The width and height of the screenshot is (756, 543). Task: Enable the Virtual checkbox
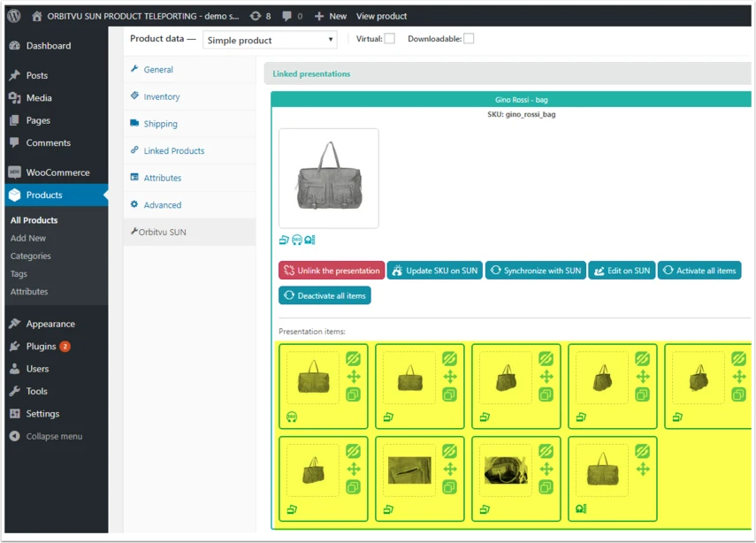click(x=390, y=39)
